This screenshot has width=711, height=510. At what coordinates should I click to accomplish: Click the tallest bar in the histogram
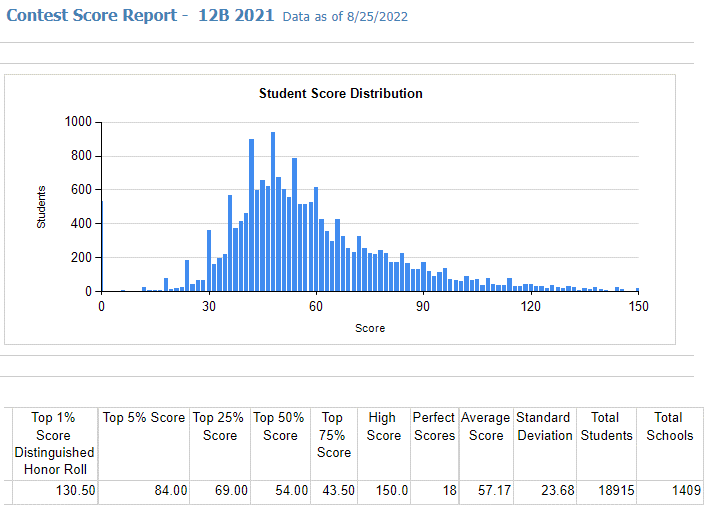click(x=273, y=211)
